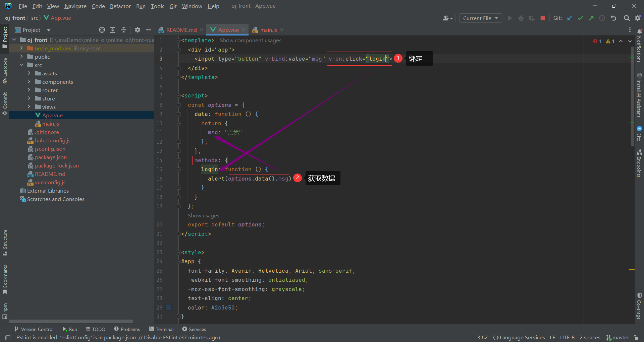Go to next highlighted error arrow

(630, 41)
